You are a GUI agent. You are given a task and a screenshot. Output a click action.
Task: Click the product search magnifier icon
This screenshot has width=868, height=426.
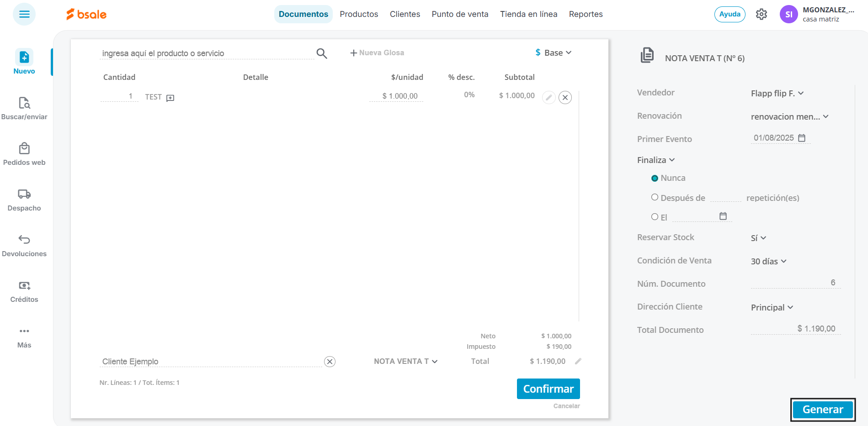click(322, 53)
